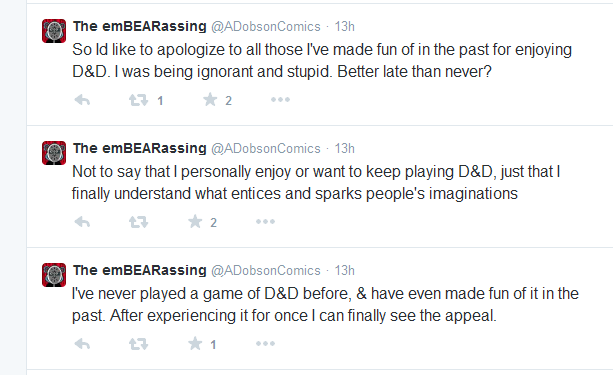This screenshot has width=613, height=375.
Task: Click the avatar on the second tweet
Action: point(54,153)
